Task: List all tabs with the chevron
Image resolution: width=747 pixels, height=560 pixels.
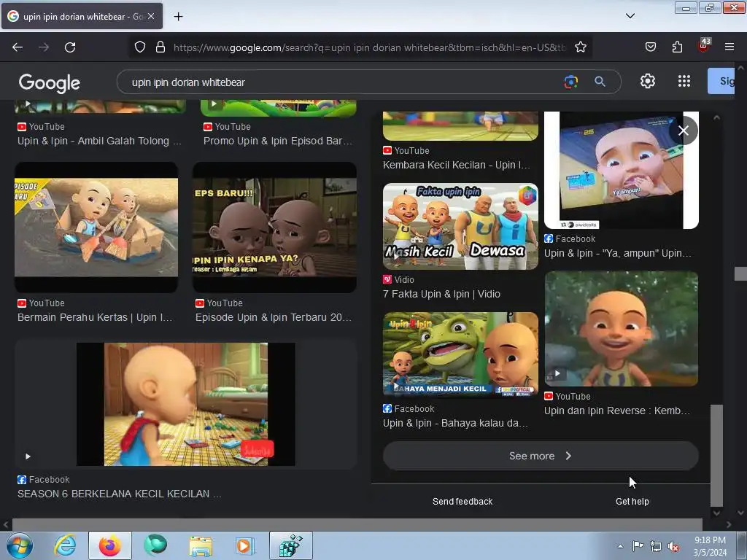Action: (630, 16)
